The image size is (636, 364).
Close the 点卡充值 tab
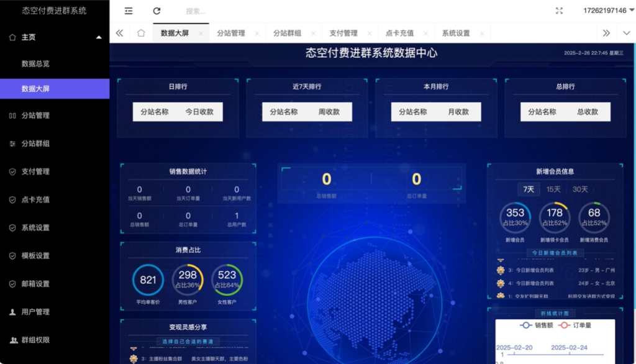click(425, 34)
